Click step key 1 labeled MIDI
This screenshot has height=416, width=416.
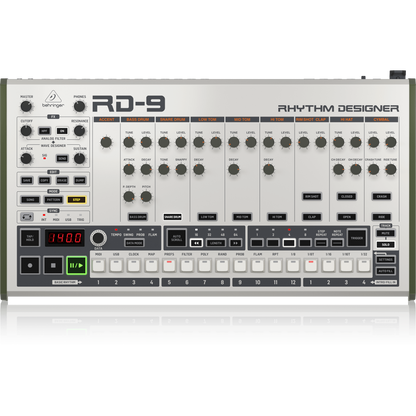tap(98, 265)
